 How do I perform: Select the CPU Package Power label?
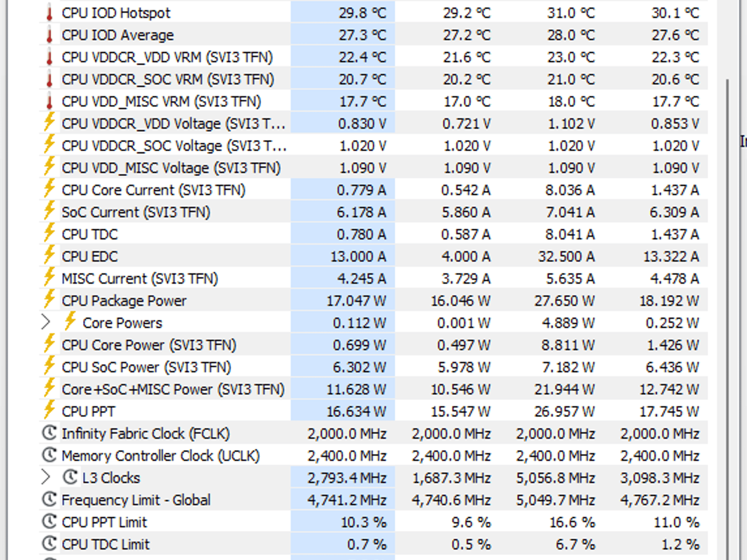tap(124, 301)
